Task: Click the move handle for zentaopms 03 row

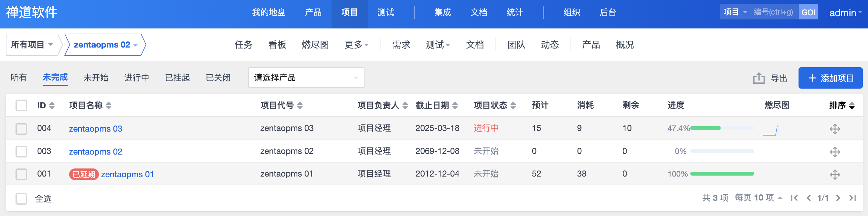Action: point(835,129)
